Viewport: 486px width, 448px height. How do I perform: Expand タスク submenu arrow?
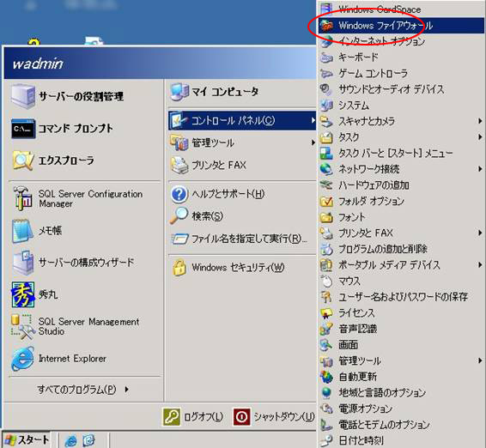click(x=480, y=137)
